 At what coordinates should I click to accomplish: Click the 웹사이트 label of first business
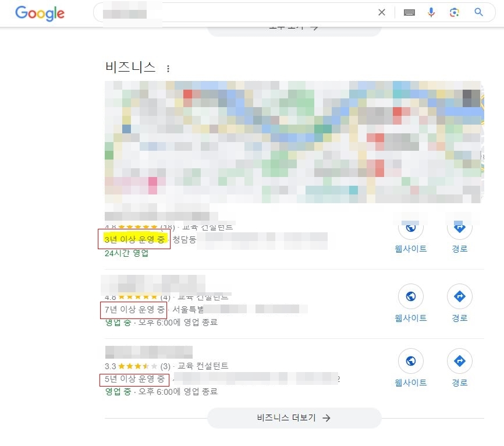pyautogui.click(x=411, y=249)
